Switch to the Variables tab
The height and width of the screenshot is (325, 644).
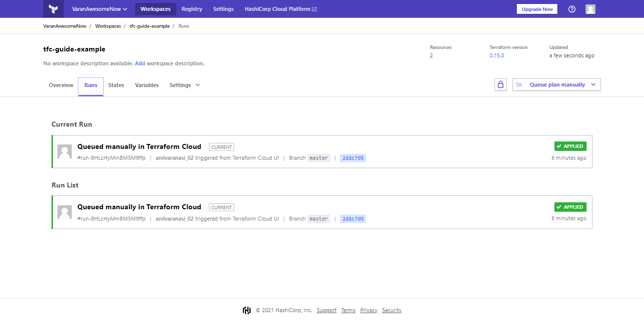[147, 85]
